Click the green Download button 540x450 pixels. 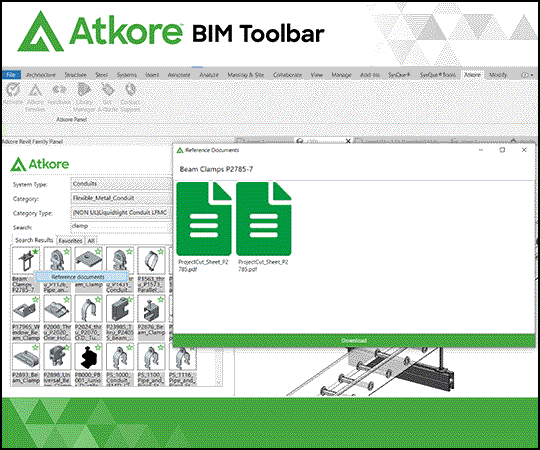[x=354, y=341]
